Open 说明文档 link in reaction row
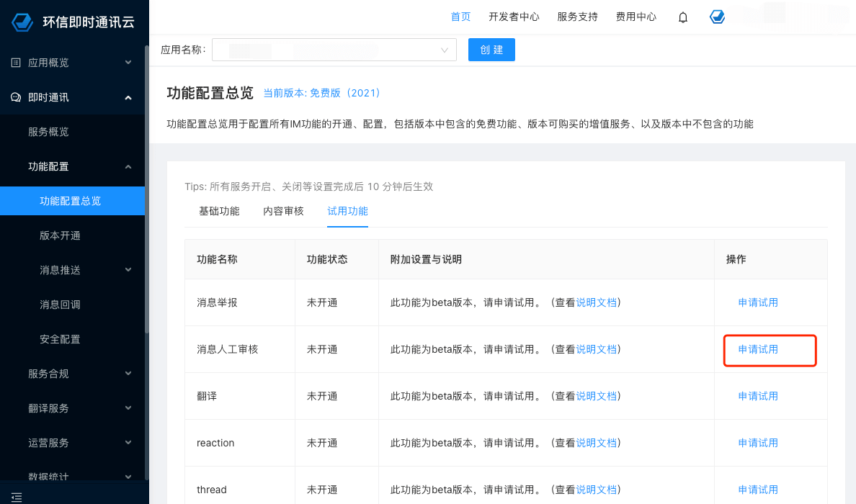The width and height of the screenshot is (856, 504). [596, 443]
